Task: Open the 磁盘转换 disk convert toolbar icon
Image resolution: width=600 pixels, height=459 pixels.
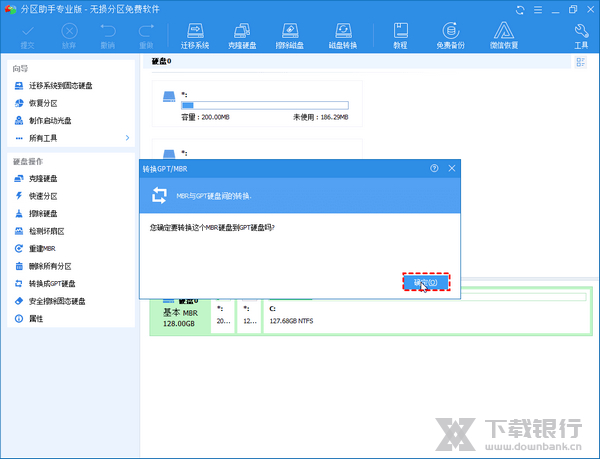Action: (343, 37)
